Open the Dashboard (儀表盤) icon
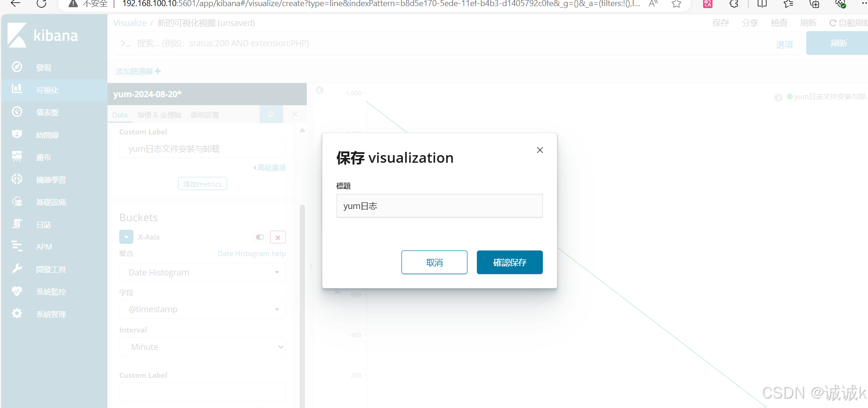Viewport: 868px width, 408px height. click(x=17, y=112)
